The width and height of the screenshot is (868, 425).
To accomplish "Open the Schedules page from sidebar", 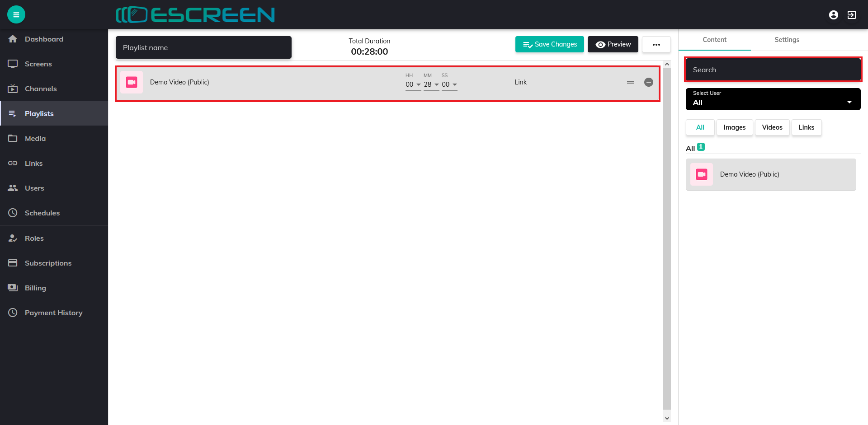I will (x=42, y=213).
